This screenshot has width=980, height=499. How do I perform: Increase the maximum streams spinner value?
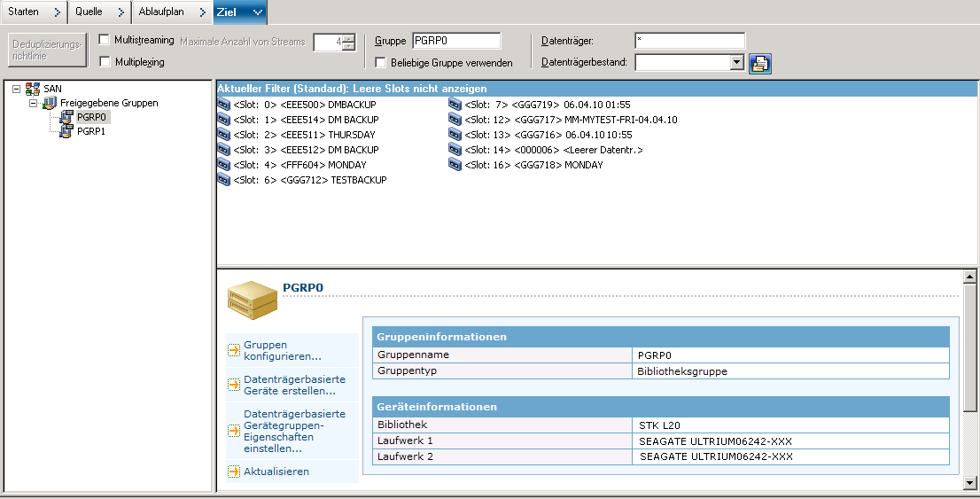(348, 37)
